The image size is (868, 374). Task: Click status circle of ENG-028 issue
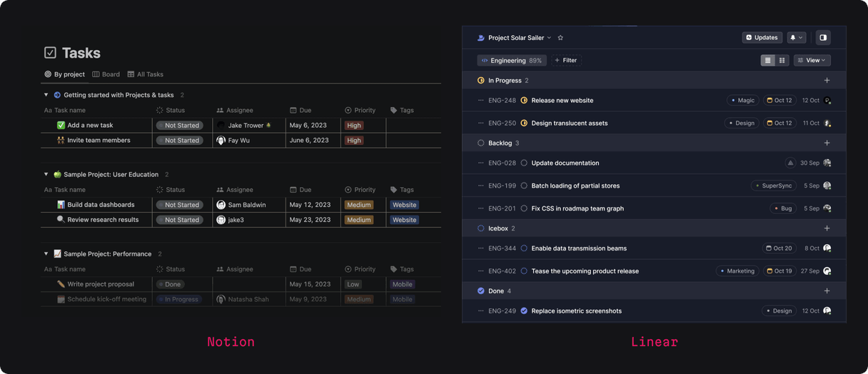click(x=524, y=163)
